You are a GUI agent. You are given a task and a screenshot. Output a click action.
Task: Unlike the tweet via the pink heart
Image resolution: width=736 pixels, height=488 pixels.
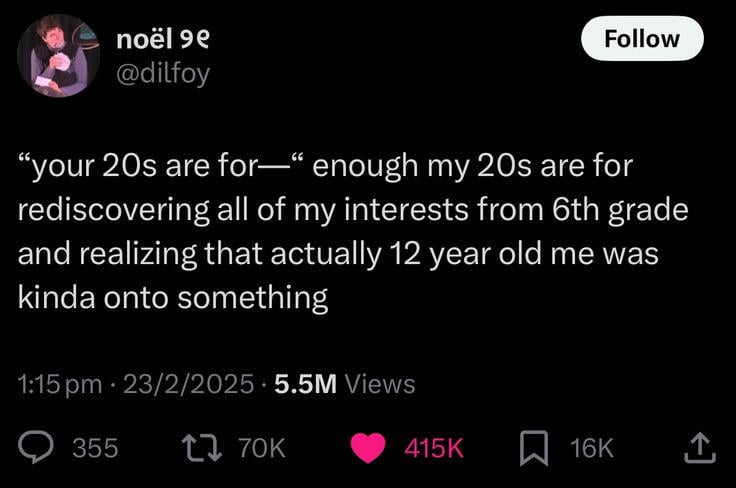tap(368, 448)
